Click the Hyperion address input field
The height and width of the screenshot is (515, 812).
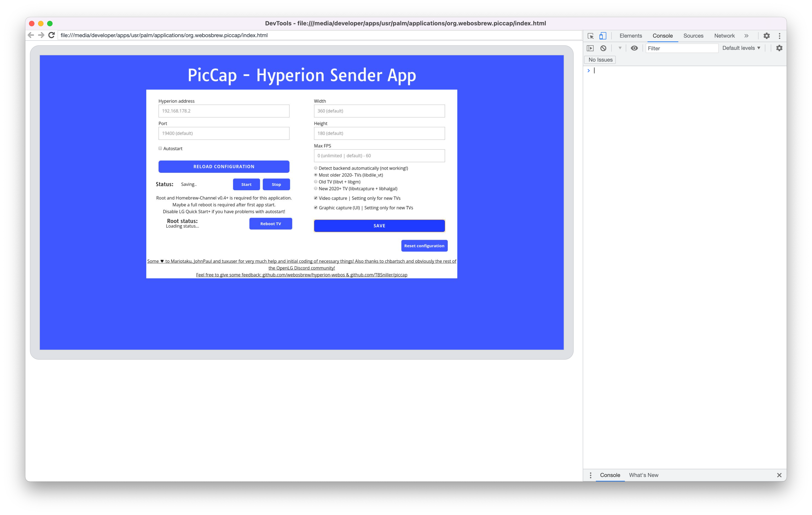(224, 111)
